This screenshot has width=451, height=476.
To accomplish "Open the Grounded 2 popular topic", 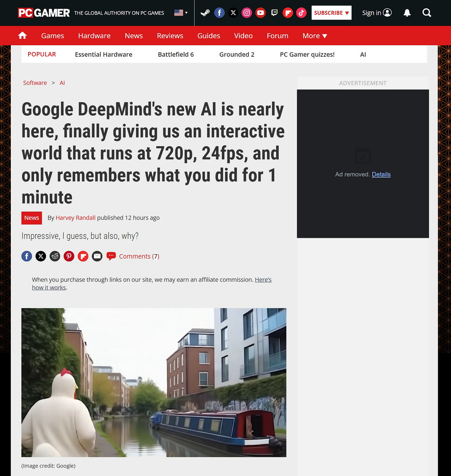I will click(237, 55).
